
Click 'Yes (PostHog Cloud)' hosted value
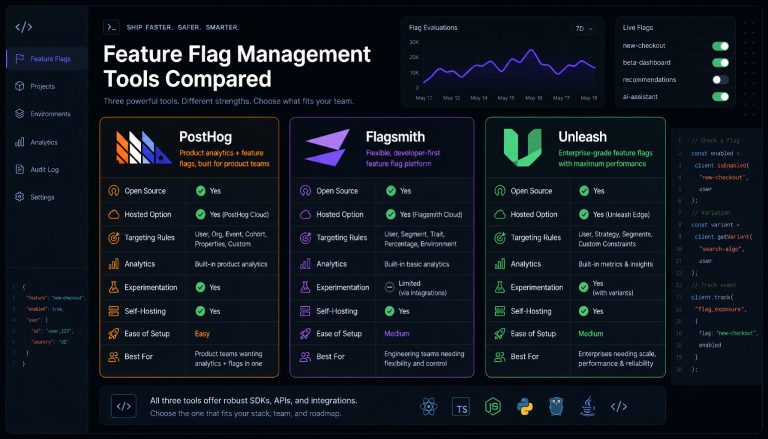(239, 215)
